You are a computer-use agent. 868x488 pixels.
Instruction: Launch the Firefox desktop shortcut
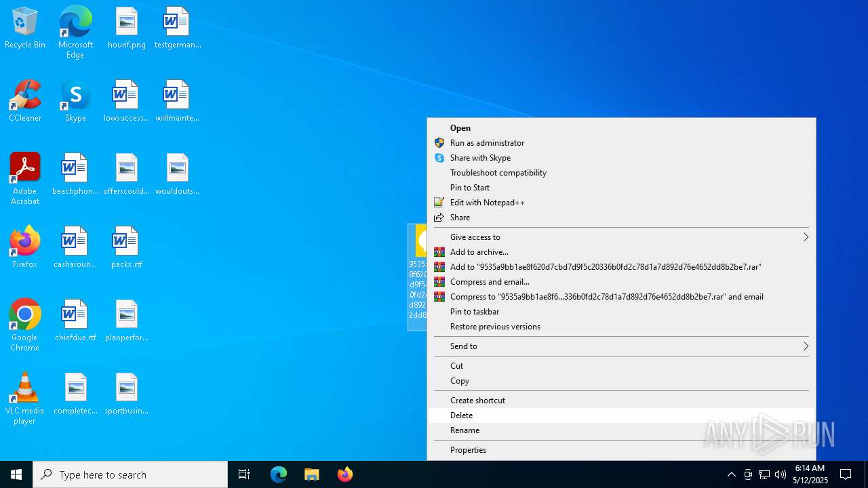pyautogui.click(x=25, y=248)
